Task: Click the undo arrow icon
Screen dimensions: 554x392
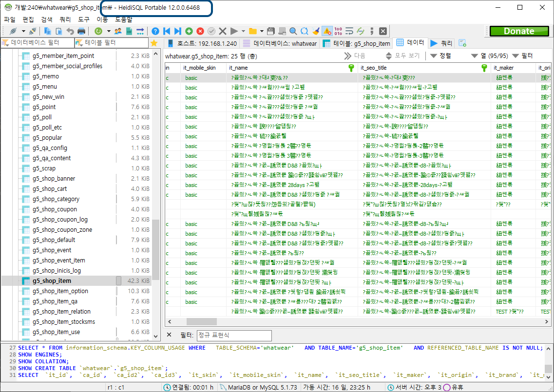Action: tap(70, 31)
